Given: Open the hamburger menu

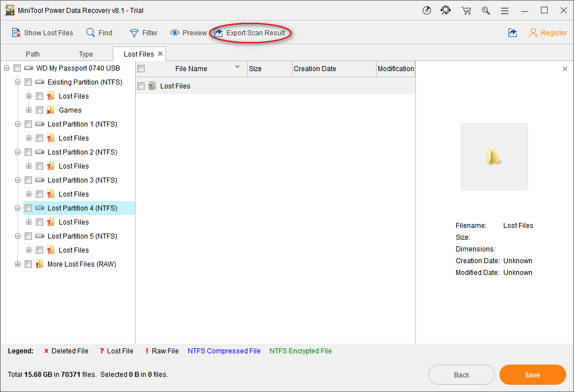Looking at the screenshot, I should pyautogui.click(x=504, y=11).
